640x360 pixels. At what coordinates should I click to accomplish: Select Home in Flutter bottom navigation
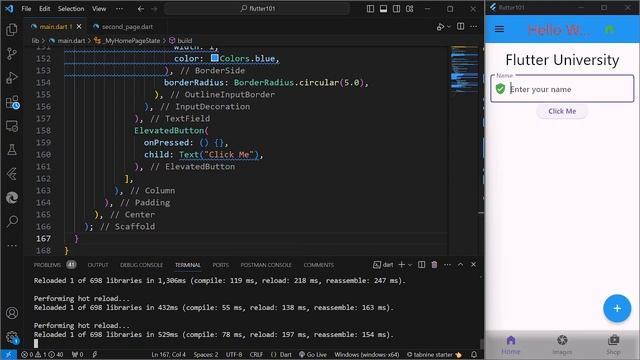(511, 345)
